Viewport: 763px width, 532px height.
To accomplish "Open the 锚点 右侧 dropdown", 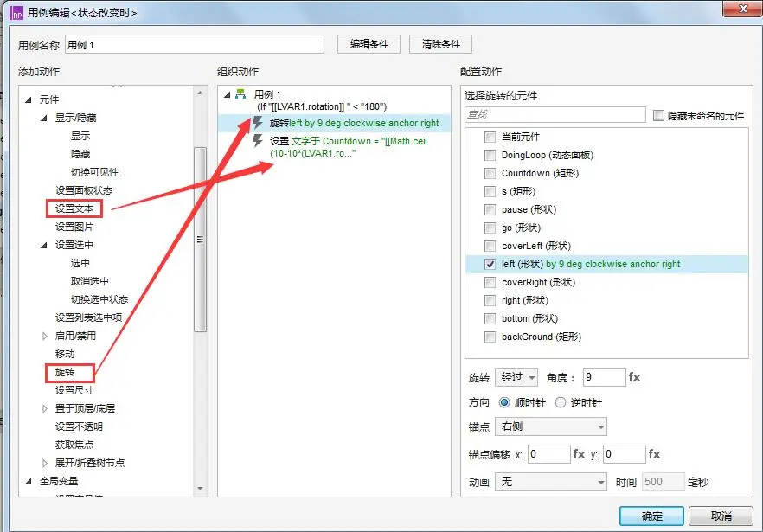I will point(551,426).
